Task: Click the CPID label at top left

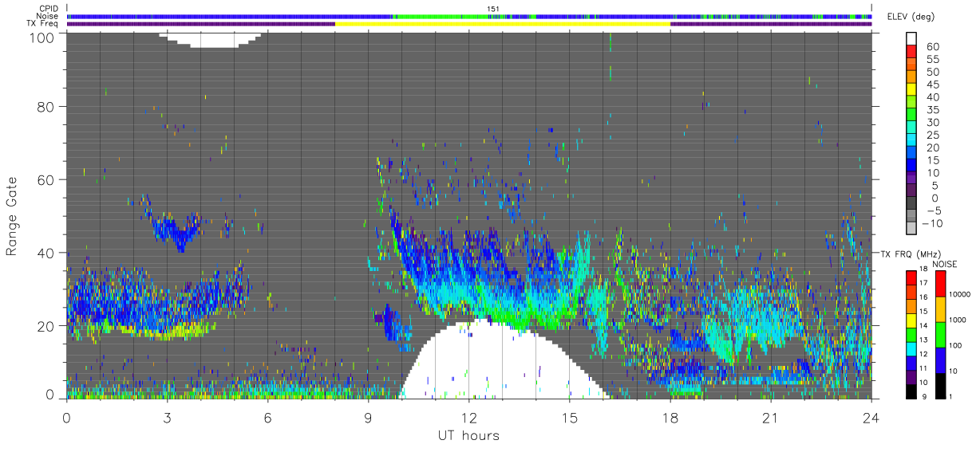Action: tap(47, 9)
